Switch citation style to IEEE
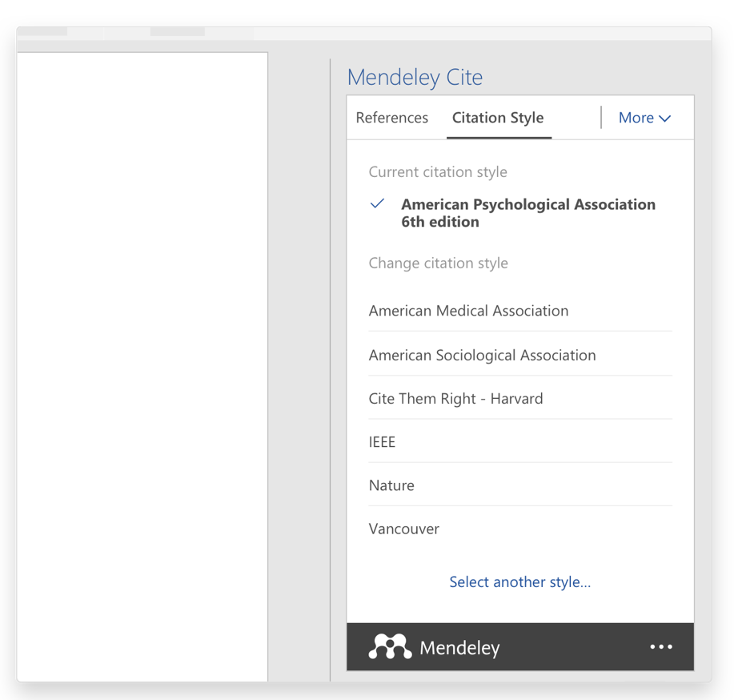Screen dimensions: 746x700 [x=382, y=441]
